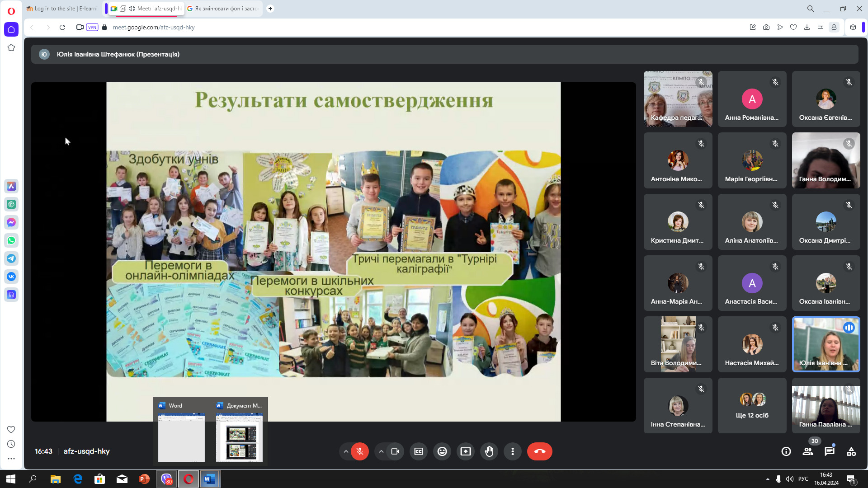
Task: Leave the call with red hangup button
Action: click(x=540, y=451)
